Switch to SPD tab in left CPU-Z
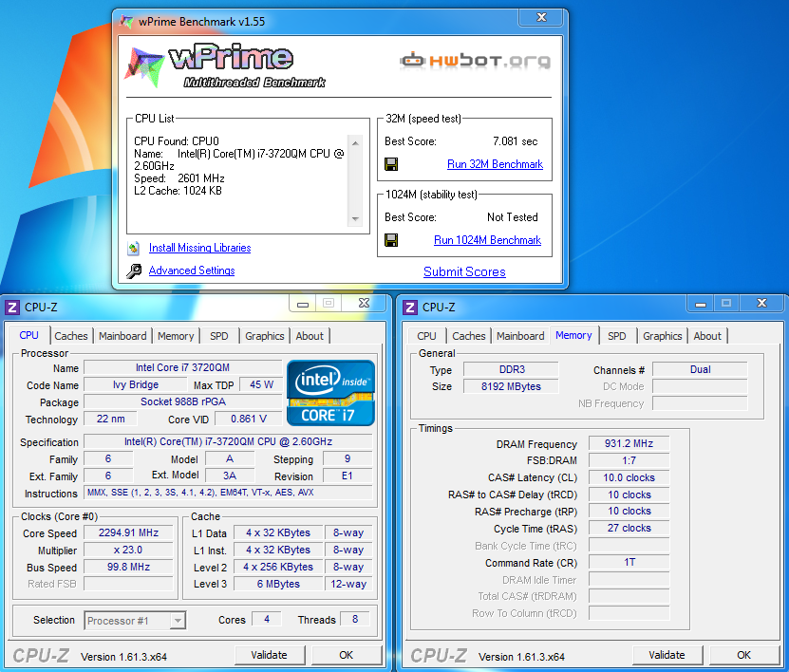Image resolution: width=789 pixels, height=672 pixels. tap(219, 336)
